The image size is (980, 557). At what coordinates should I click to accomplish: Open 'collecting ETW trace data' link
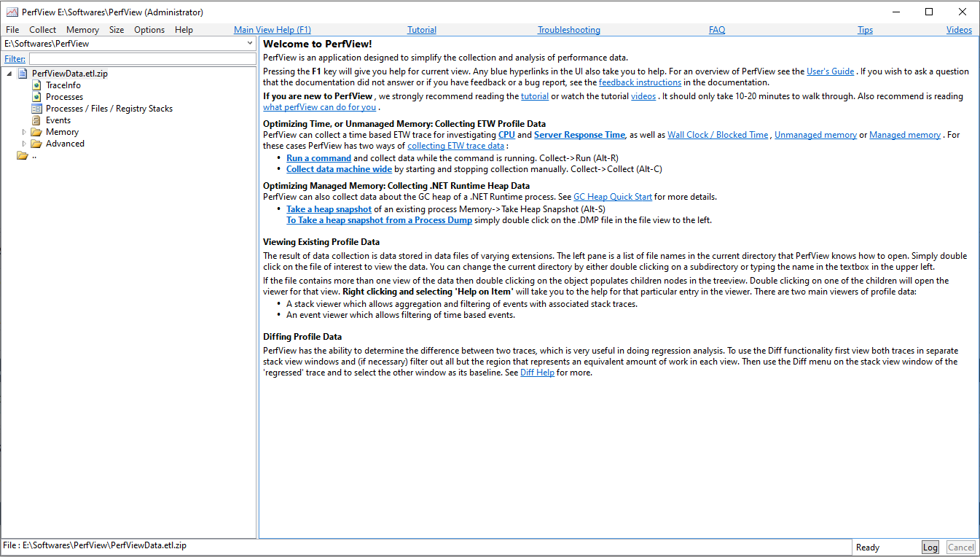(x=455, y=146)
